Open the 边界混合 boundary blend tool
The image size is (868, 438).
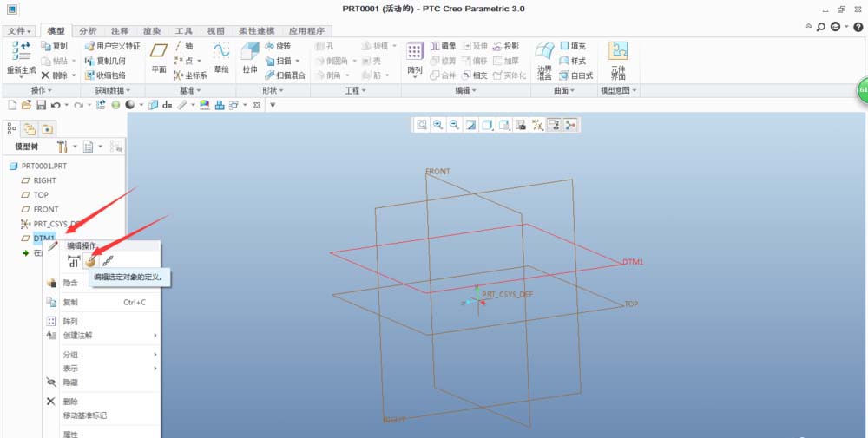click(x=545, y=62)
